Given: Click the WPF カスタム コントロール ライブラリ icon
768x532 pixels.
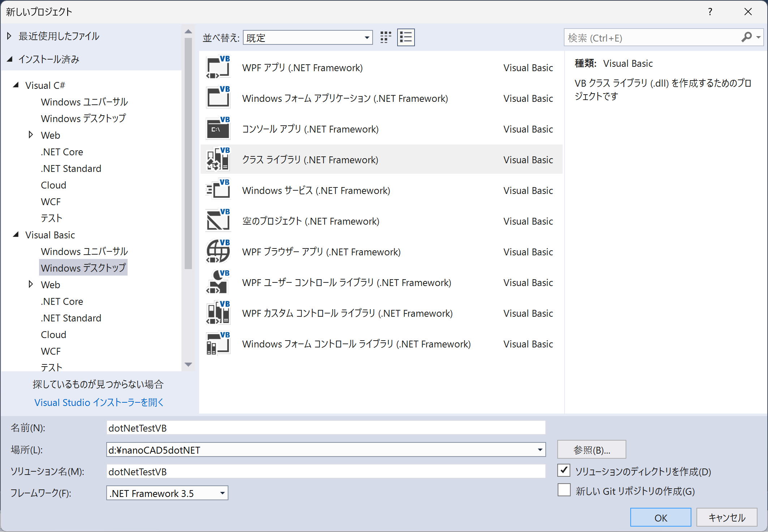Looking at the screenshot, I should (x=218, y=313).
